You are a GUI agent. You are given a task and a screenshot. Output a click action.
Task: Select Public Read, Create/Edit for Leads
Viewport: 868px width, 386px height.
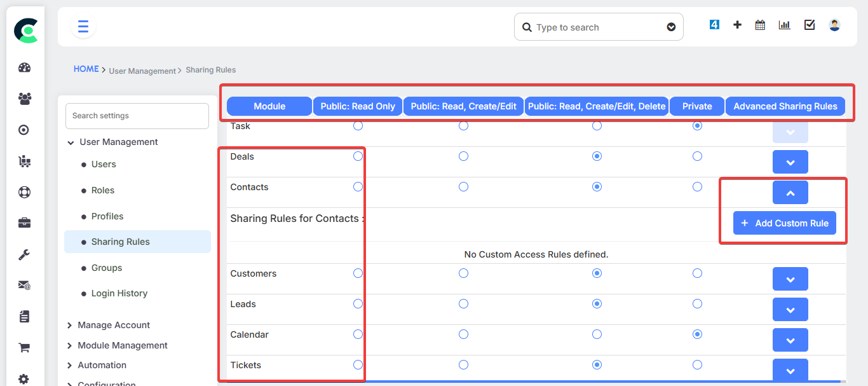pyautogui.click(x=463, y=304)
